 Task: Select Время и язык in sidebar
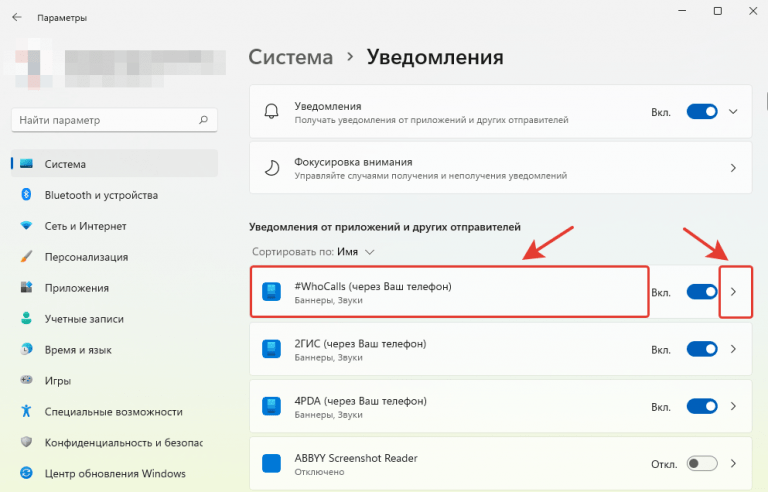click(x=79, y=350)
